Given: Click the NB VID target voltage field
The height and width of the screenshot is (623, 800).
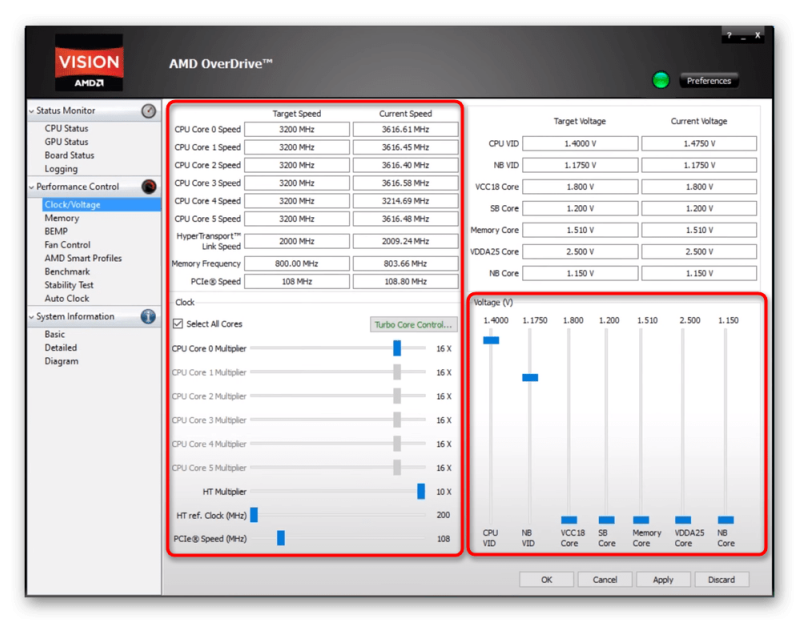Looking at the screenshot, I should [580, 165].
